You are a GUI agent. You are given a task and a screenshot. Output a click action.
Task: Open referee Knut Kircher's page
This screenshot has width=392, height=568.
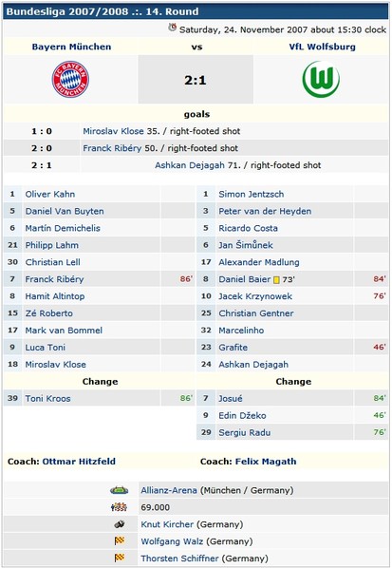pyautogui.click(x=167, y=524)
